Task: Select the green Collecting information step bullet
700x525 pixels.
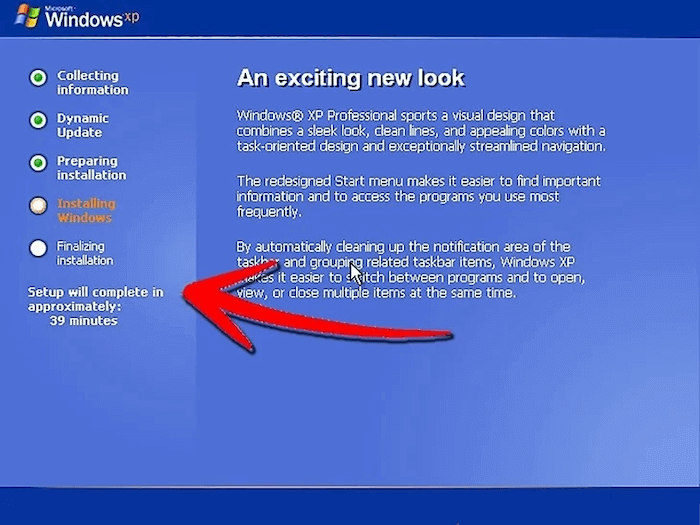Action: 38,78
